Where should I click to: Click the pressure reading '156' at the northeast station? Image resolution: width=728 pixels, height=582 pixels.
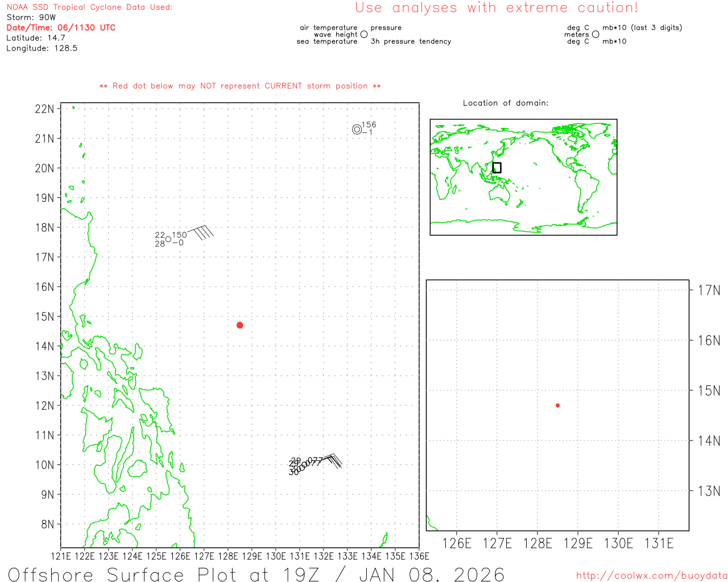click(369, 124)
